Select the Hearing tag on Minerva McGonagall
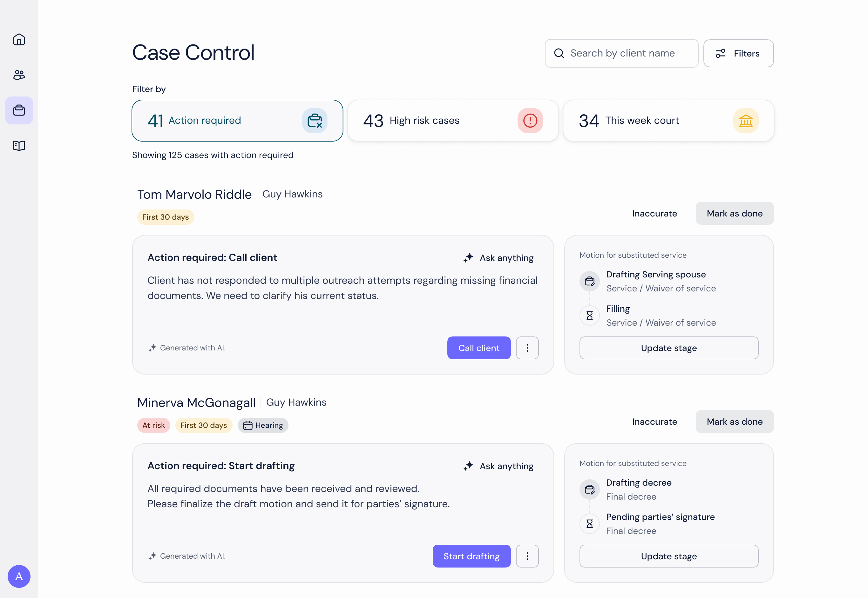868x598 pixels. coord(263,425)
